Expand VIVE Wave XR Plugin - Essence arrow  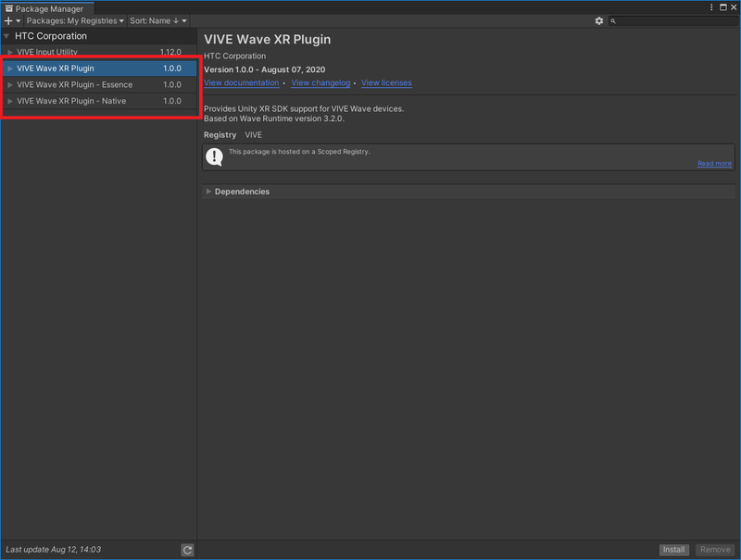[10, 85]
